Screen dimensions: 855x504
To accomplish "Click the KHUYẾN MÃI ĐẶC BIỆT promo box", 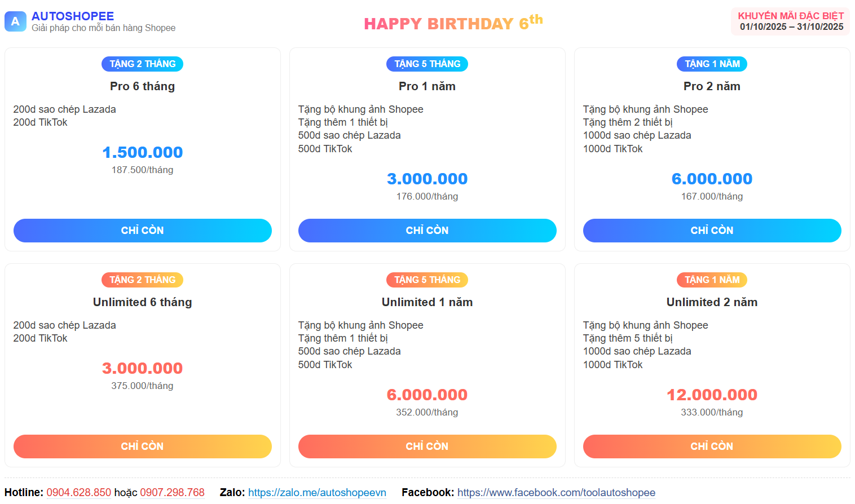I will coord(791,21).
